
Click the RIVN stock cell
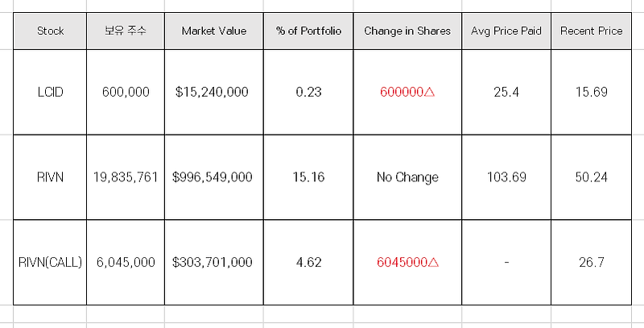[50, 177]
